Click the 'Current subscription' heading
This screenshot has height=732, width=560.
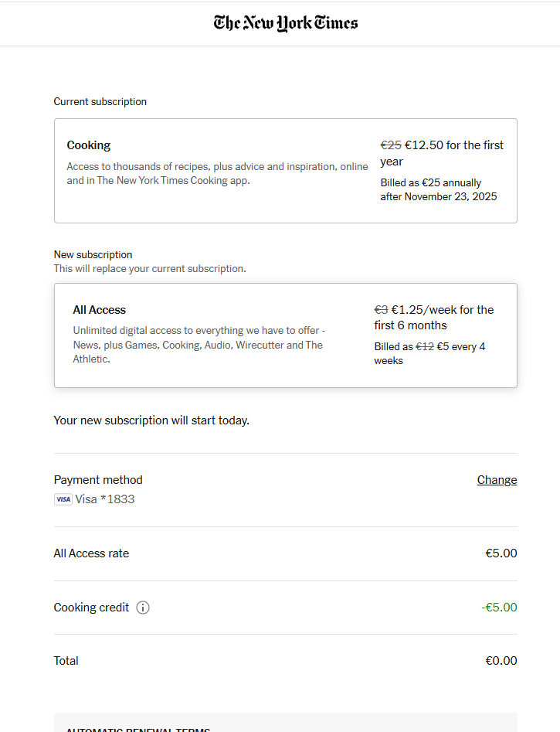(x=100, y=102)
